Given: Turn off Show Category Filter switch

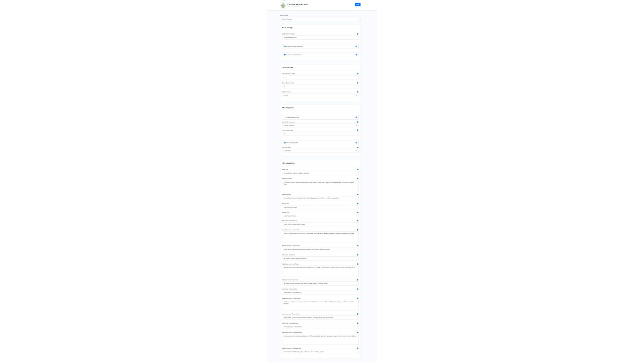Looking at the screenshot, I should click(284, 143).
